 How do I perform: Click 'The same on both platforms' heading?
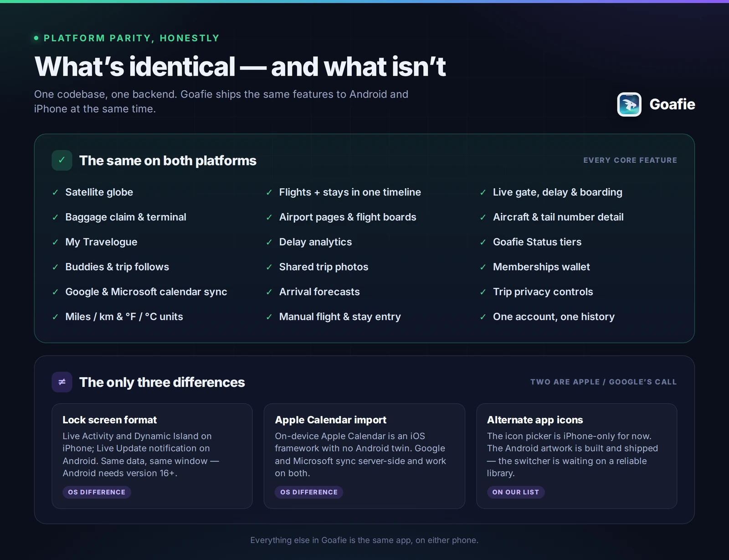tap(168, 160)
